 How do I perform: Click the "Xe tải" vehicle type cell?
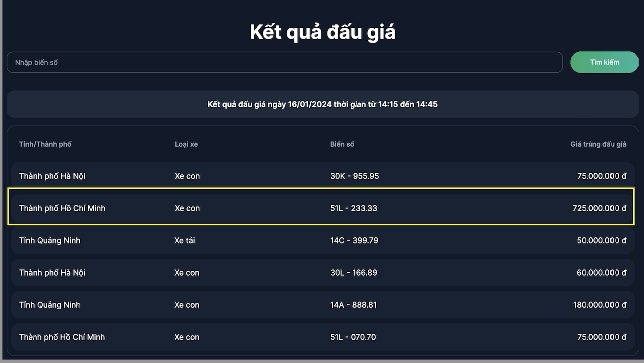[x=185, y=241]
